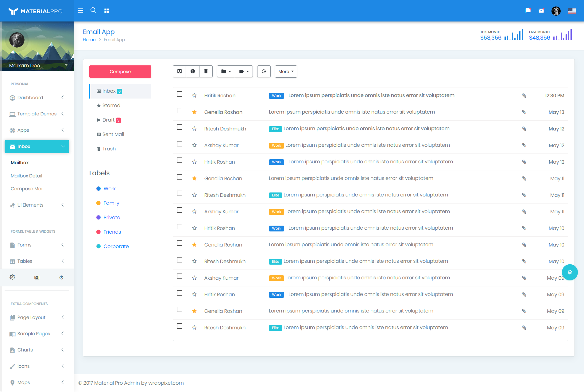
Task: Open the More dropdown menu
Action: click(286, 72)
